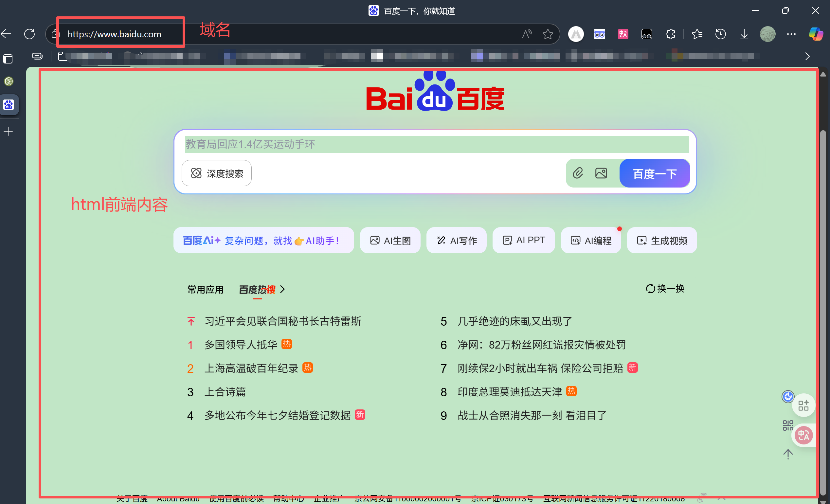
Task: Select the 百度热搜 tab
Action: point(257,289)
